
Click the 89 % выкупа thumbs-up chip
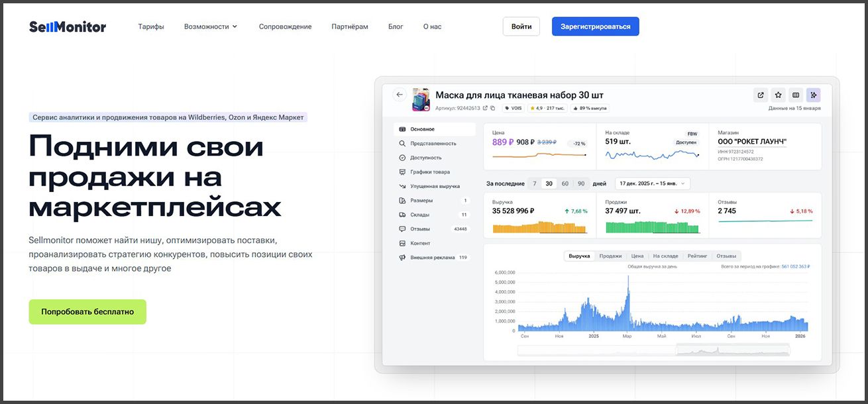click(588, 108)
